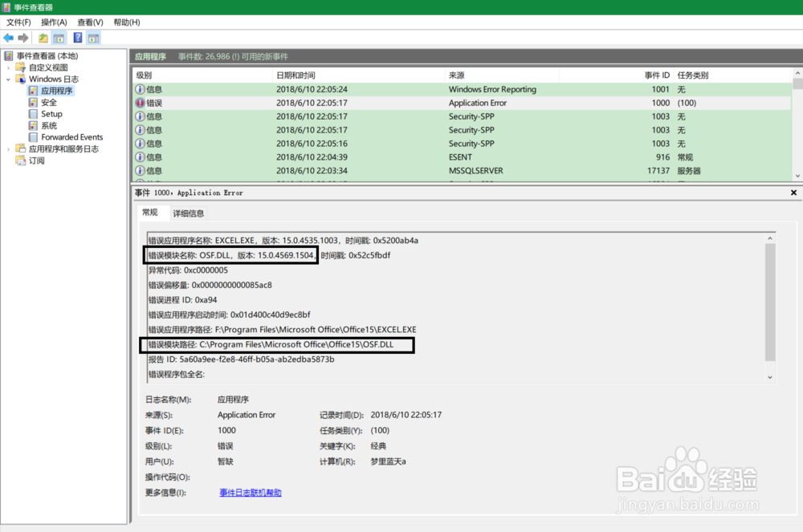Screen dimensions: 803x532
Task: Click the up-one-level folder toolbar icon
Action: (x=43, y=38)
